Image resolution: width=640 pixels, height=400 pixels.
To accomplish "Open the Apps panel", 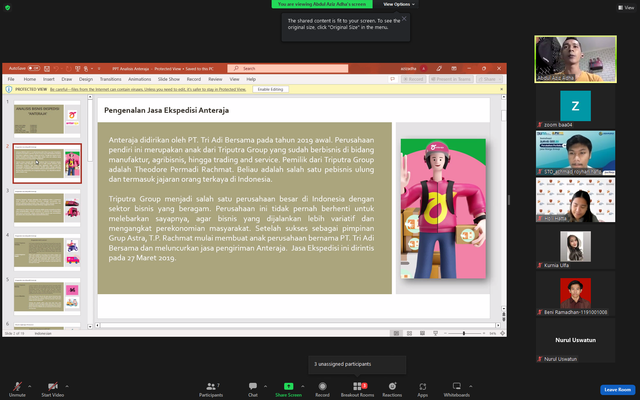I will tap(422, 389).
